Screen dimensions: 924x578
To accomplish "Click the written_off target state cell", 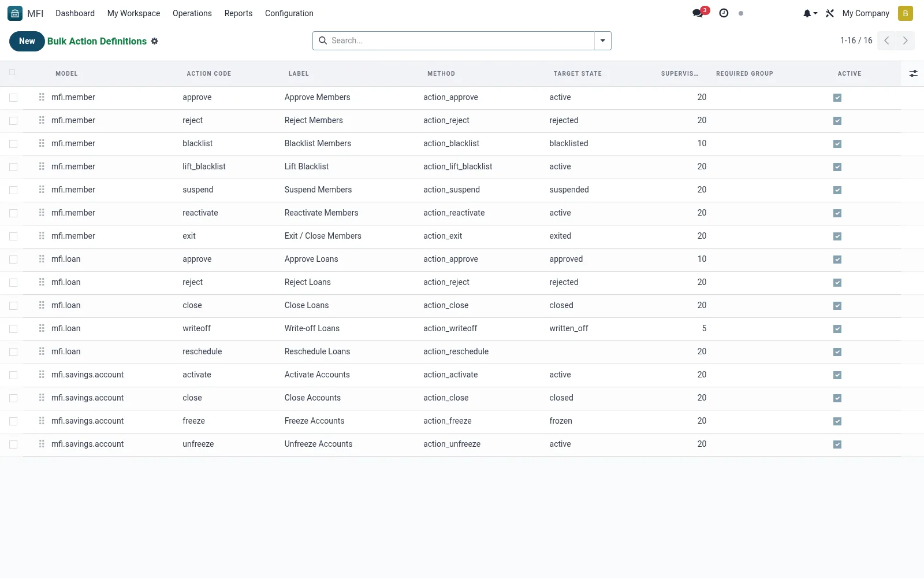I will click(569, 328).
